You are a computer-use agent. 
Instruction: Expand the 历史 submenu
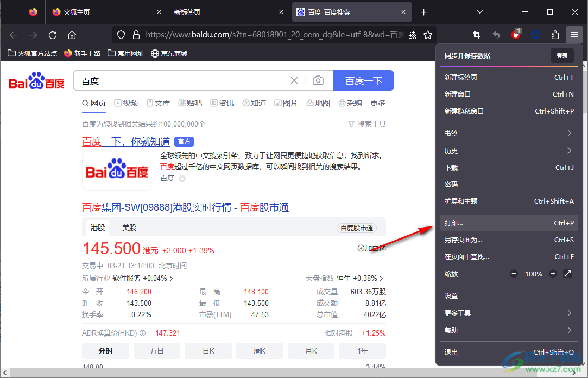pyautogui.click(x=509, y=150)
